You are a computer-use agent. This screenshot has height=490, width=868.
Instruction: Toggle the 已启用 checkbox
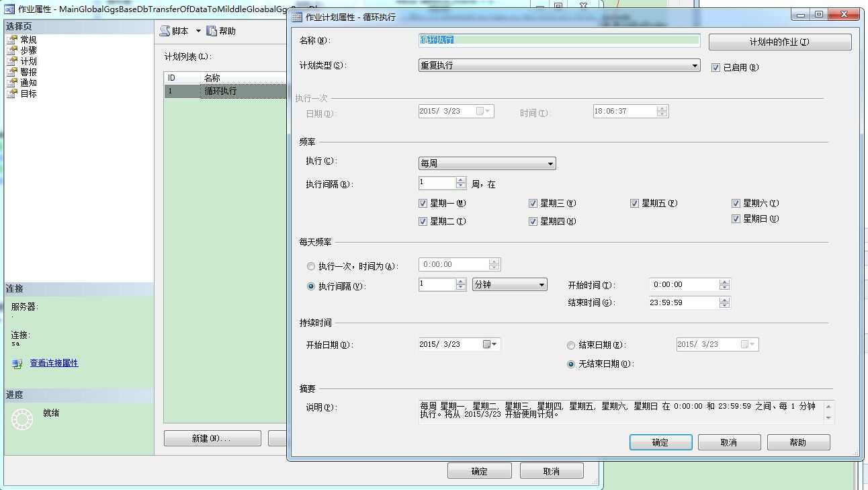pyautogui.click(x=715, y=67)
